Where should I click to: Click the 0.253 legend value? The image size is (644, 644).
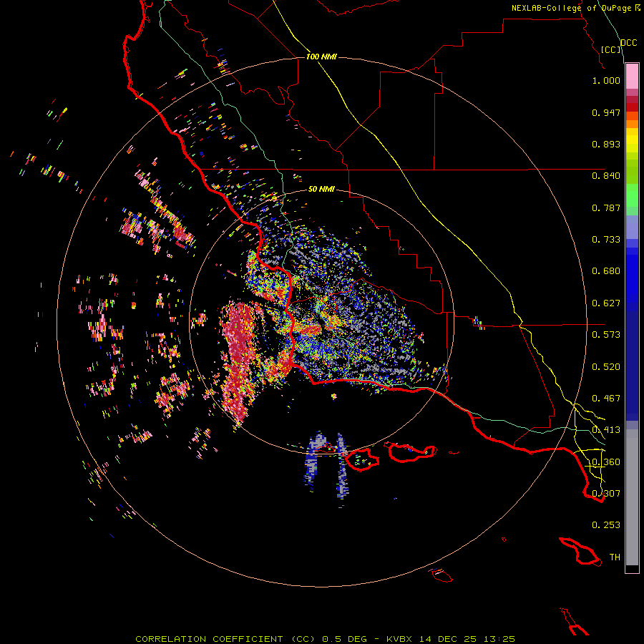(606, 525)
